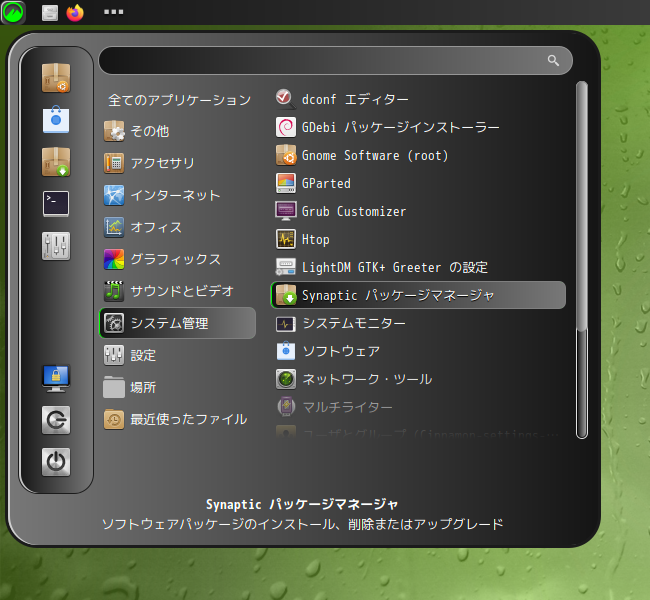
Task: Launch GParted partition editor
Action: (418, 183)
